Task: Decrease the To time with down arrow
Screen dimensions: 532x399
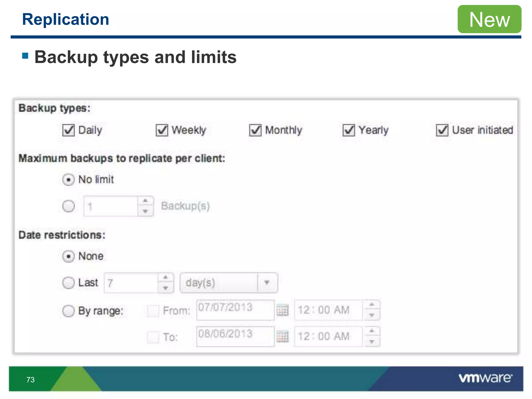Action: pos(372,342)
